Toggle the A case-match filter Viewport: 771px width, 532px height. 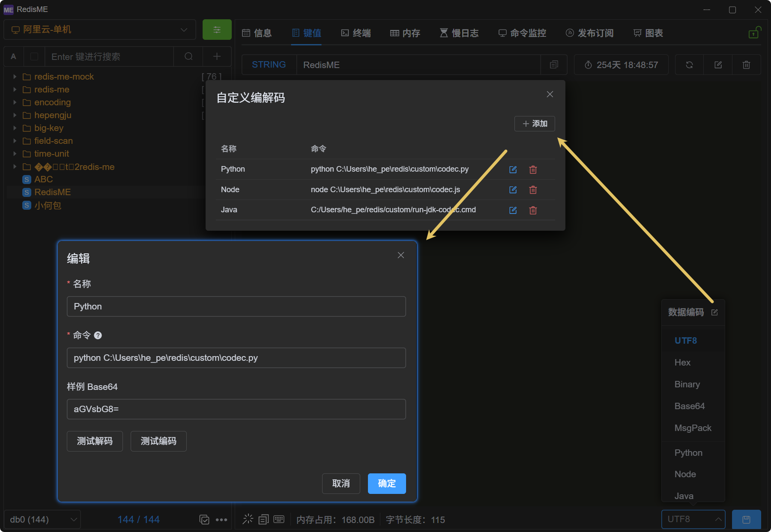(x=14, y=56)
